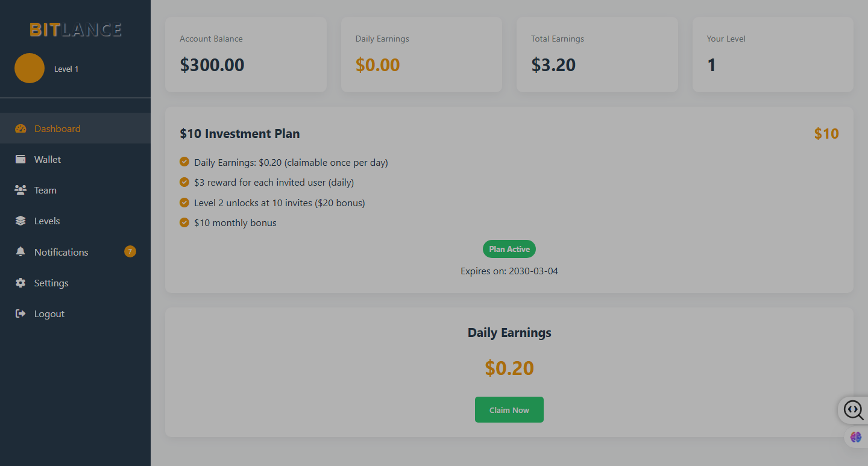Open the Wallet menu item
The image size is (868, 466).
click(x=75, y=159)
